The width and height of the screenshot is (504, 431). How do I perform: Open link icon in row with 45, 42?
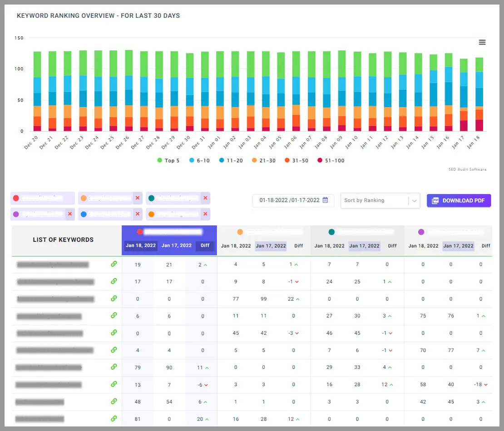pos(114,333)
